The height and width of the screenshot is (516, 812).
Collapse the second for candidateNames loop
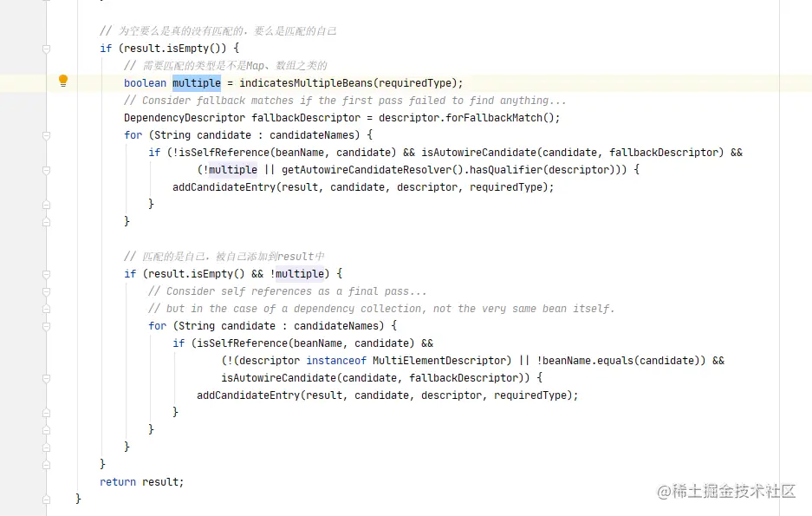click(46, 326)
